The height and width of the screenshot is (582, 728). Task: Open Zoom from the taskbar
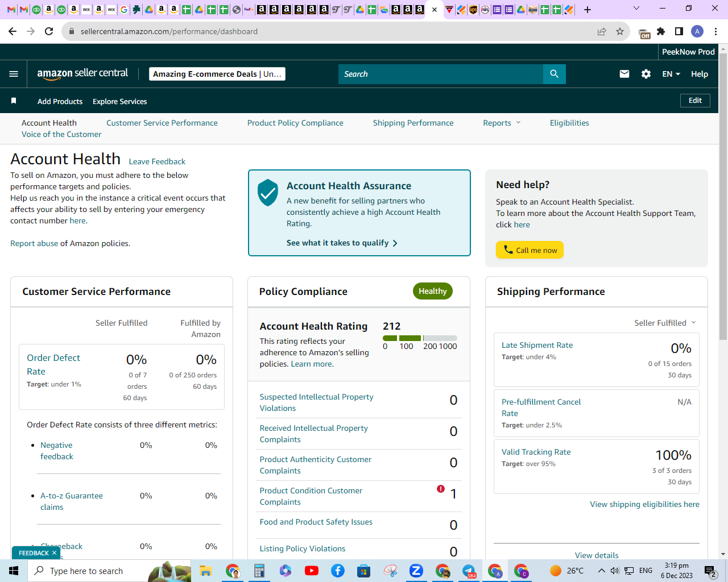(x=416, y=571)
